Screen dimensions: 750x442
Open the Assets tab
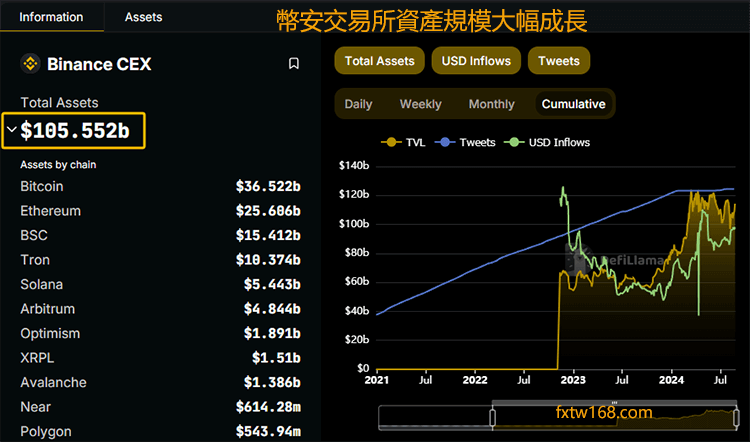(143, 17)
